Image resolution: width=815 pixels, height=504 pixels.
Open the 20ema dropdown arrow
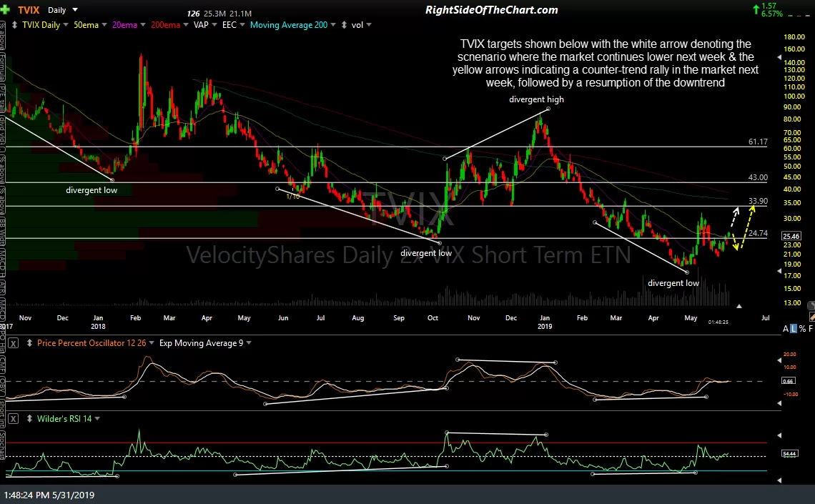click(143, 25)
